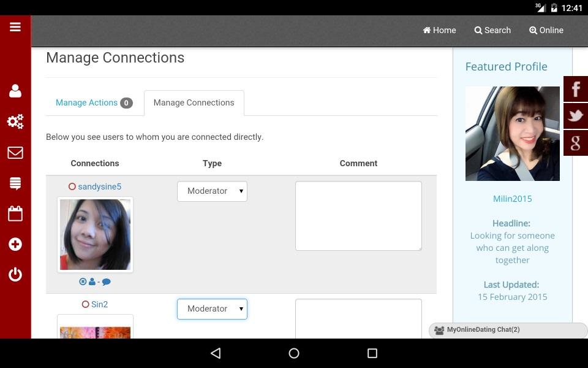Screen dimensions: 588x368
Task: Click the Manage Connections page heading
Action: pos(115,58)
